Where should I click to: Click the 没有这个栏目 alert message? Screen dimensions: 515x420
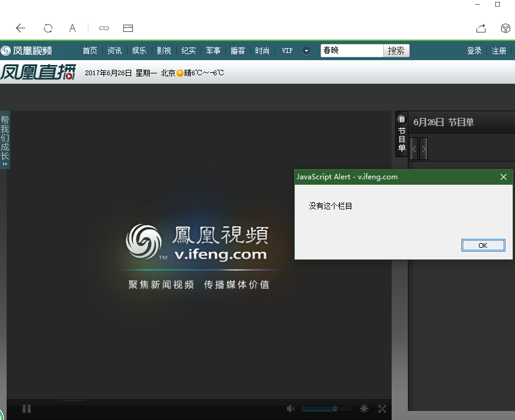(330, 206)
